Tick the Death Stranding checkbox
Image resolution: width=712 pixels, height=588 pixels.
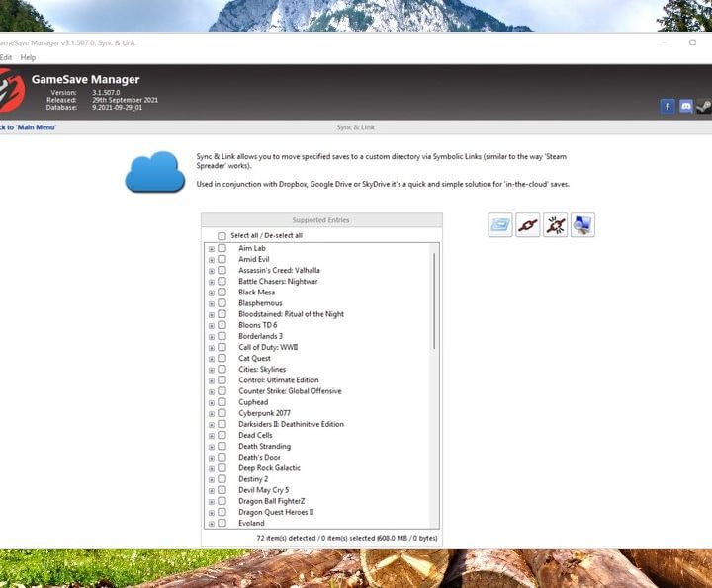[222, 446]
